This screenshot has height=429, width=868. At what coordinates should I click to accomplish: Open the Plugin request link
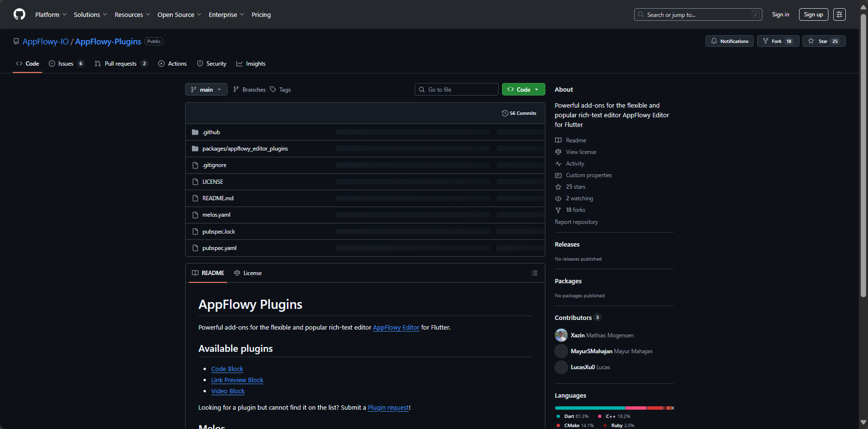(x=388, y=408)
